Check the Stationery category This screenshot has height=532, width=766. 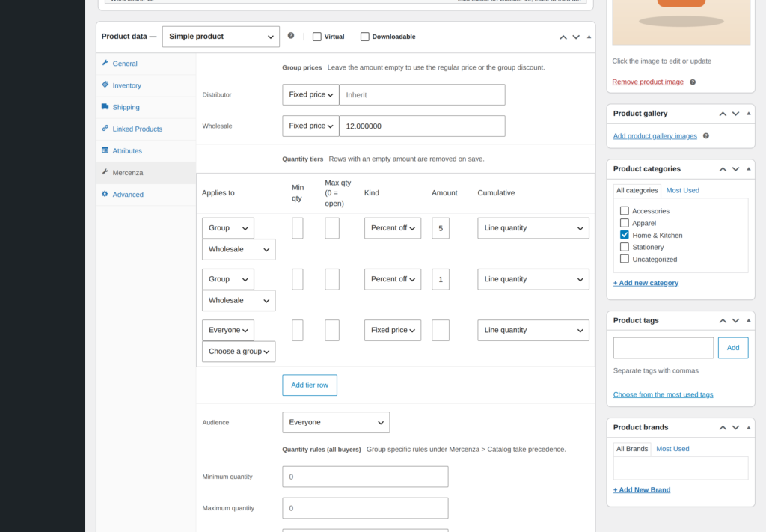tap(625, 247)
